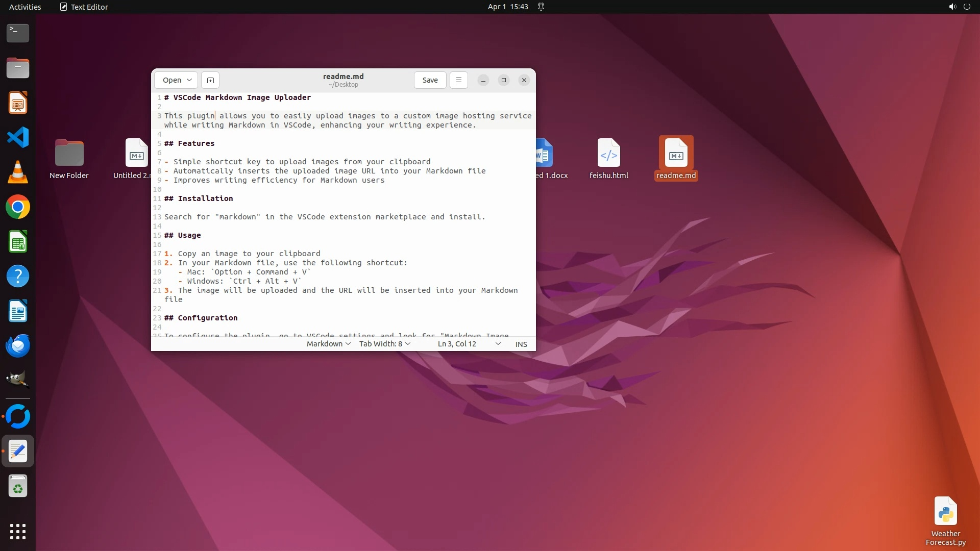980x551 pixels.
Task: Toggle INS insert mode indicator
Action: coord(521,344)
